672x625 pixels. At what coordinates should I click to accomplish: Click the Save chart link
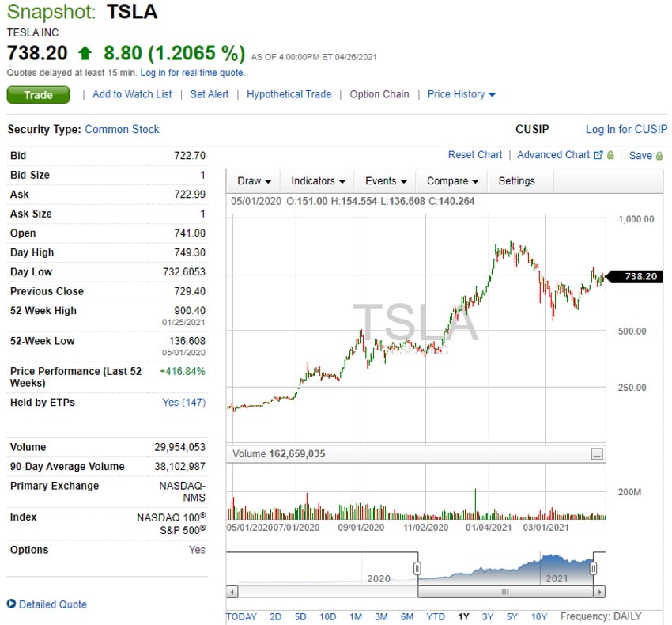640,156
